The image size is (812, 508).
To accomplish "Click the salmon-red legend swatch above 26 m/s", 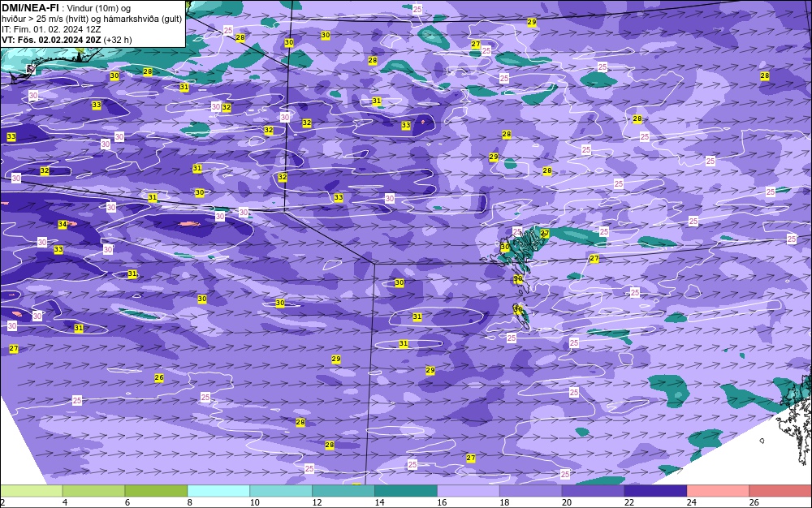I will pyautogui.click(x=780, y=491).
